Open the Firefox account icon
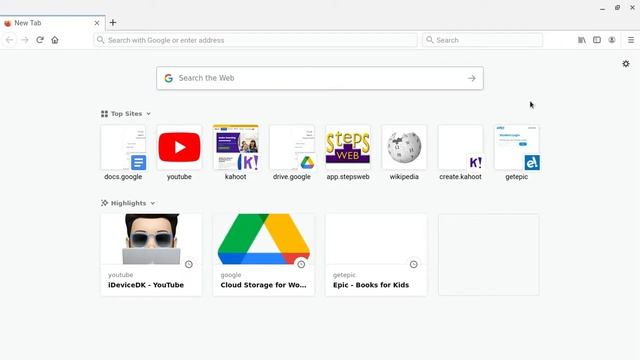640x360 pixels. coord(612,40)
